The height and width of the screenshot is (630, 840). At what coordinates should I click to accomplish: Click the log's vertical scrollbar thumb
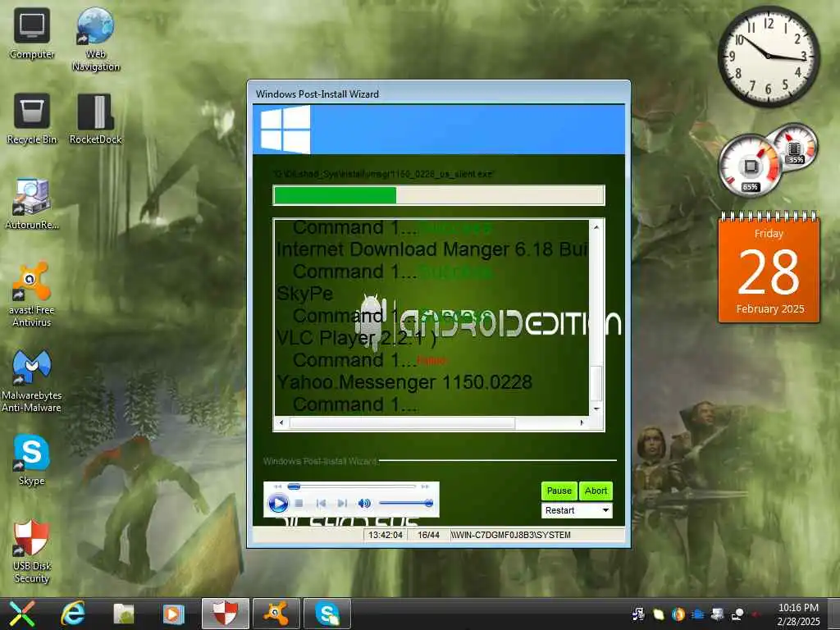pyautogui.click(x=596, y=384)
